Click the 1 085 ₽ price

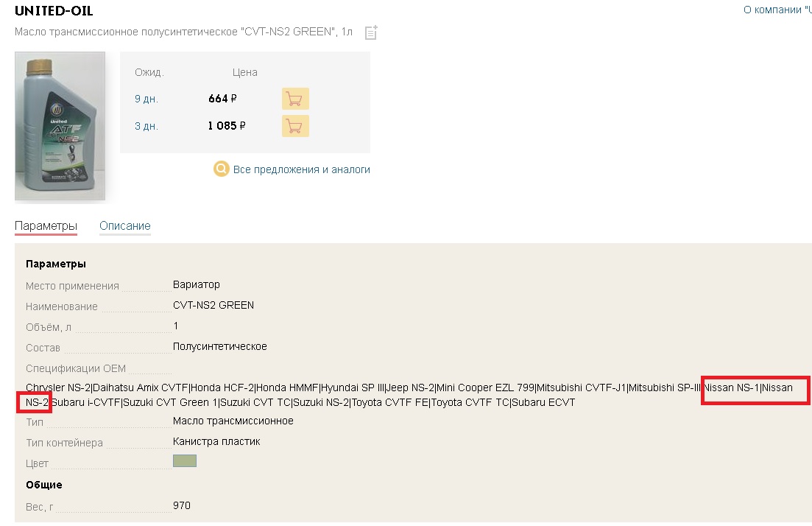coord(227,126)
